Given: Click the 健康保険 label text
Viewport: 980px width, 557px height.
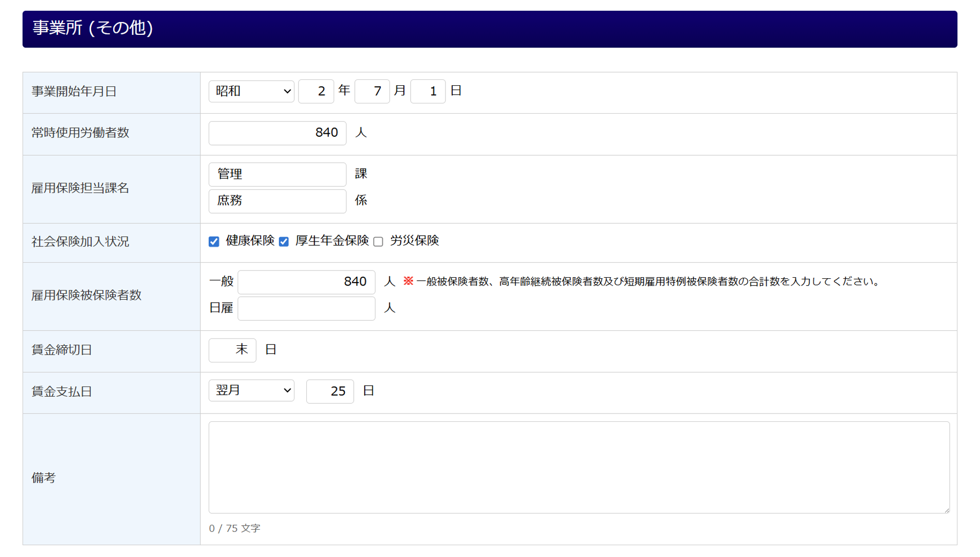Looking at the screenshot, I should [250, 241].
